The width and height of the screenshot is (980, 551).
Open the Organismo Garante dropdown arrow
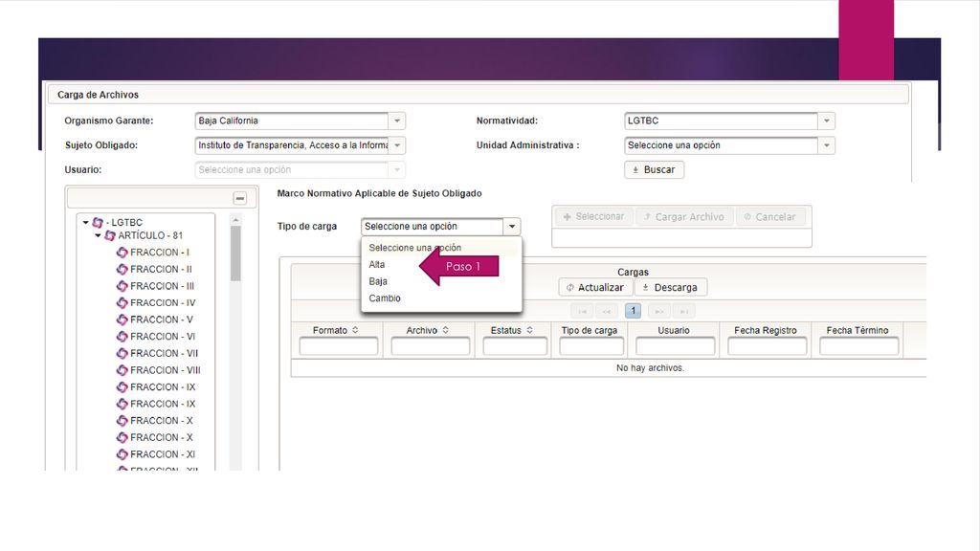click(397, 121)
